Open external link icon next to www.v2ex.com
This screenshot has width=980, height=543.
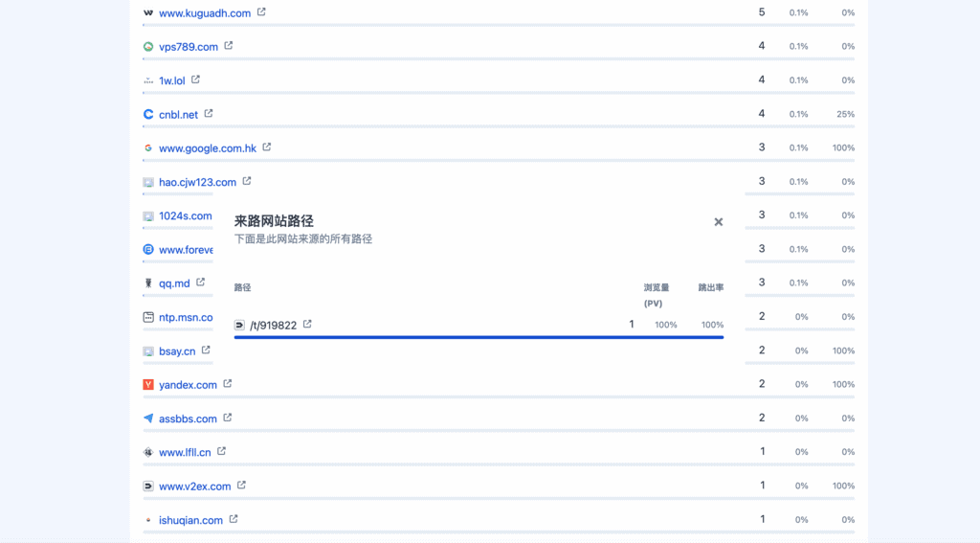[241, 485]
